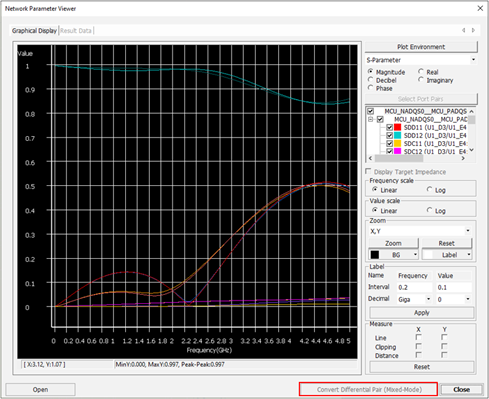Select the Decibel radio button

(x=370, y=80)
